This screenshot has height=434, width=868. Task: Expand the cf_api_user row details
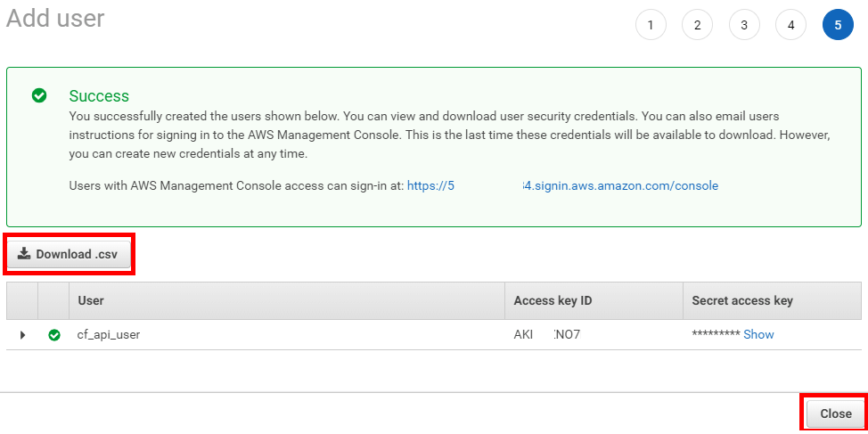(22, 335)
